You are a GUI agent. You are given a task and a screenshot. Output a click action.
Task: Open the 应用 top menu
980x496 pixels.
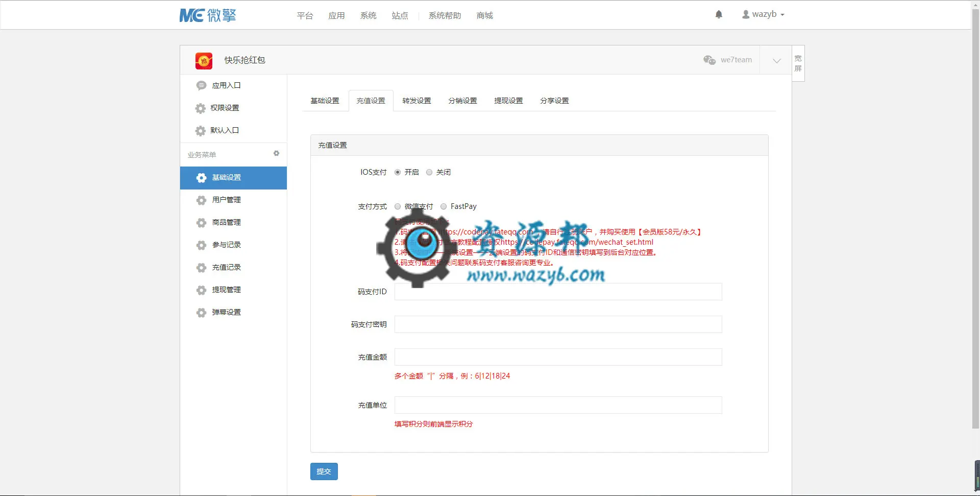click(x=336, y=16)
